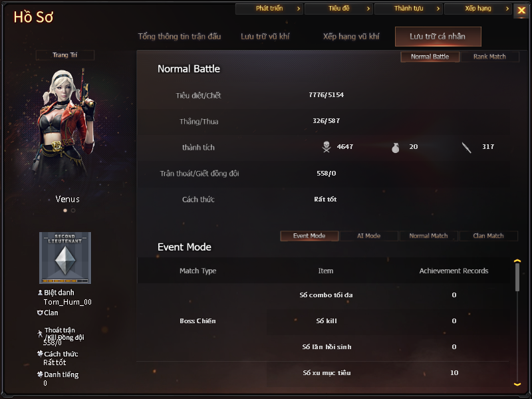Click the scroll down arrow of the list
The height and width of the screenshot is (399, 532).
(x=517, y=384)
